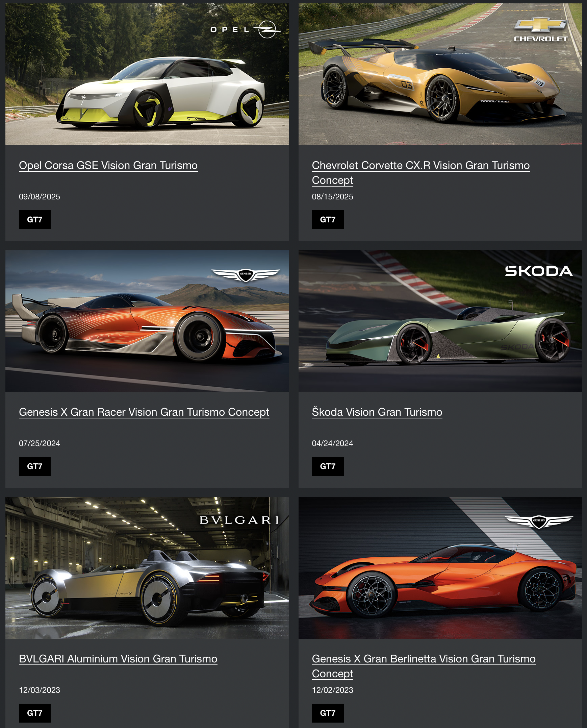Open the Genesis X Gran Racer Vision Gran Turismo Concept link
Viewport: 587px width, 728px height.
click(x=144, y=412)
